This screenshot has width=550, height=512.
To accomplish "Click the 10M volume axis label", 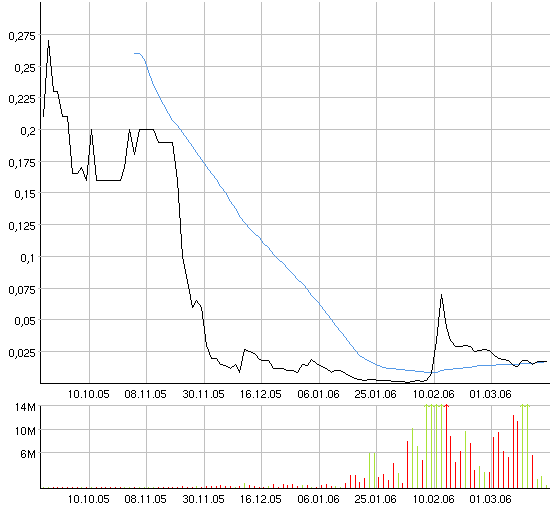I will coord(25,431).
